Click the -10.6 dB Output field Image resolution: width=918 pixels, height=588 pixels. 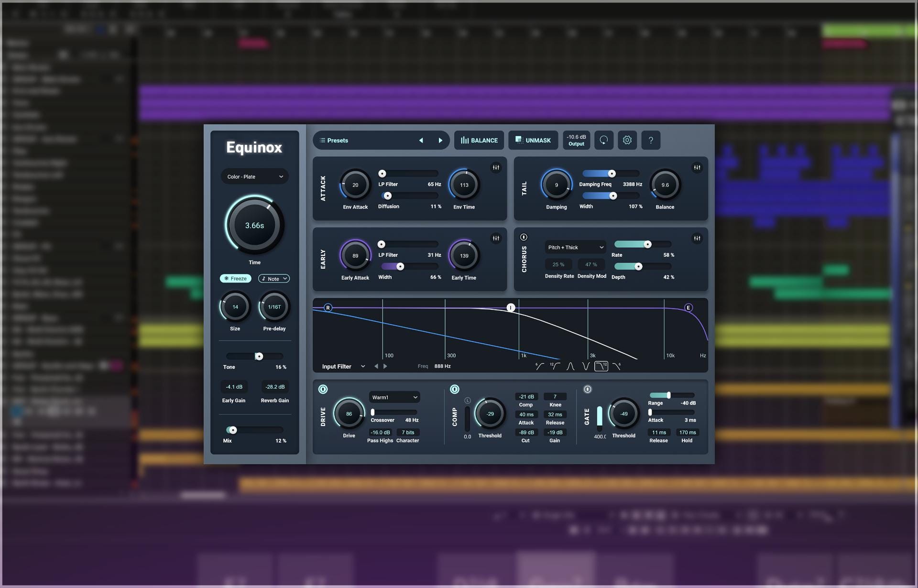pyautogui.click(x=576, y=140)
